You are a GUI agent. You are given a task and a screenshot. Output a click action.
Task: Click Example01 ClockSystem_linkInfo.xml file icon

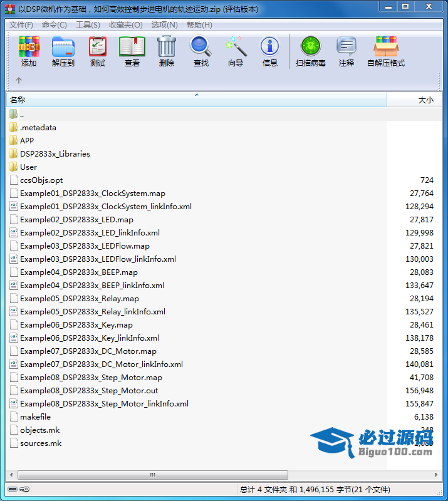(14, 207)
